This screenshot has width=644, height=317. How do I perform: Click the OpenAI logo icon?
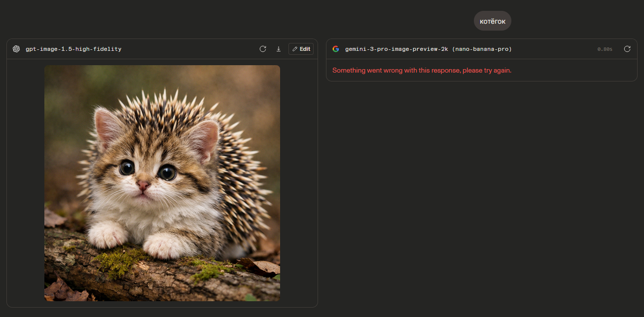[16, 49]
